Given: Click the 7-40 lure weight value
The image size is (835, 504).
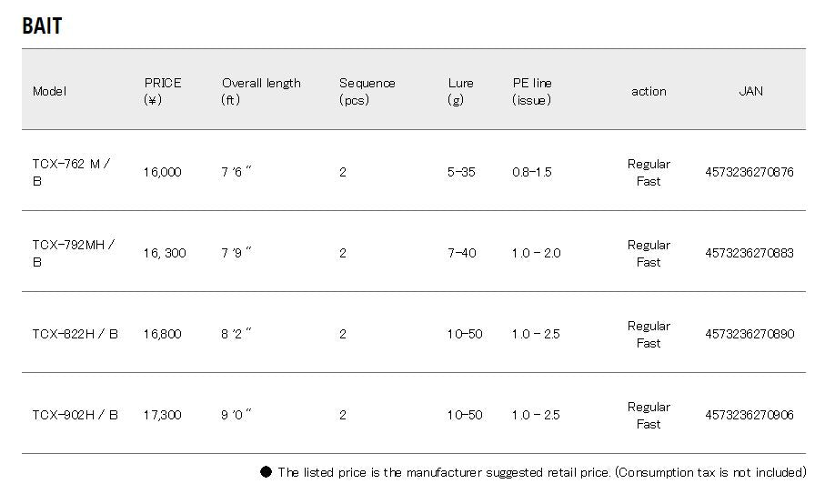Looking at the screenshot, I should pos(461,253).
